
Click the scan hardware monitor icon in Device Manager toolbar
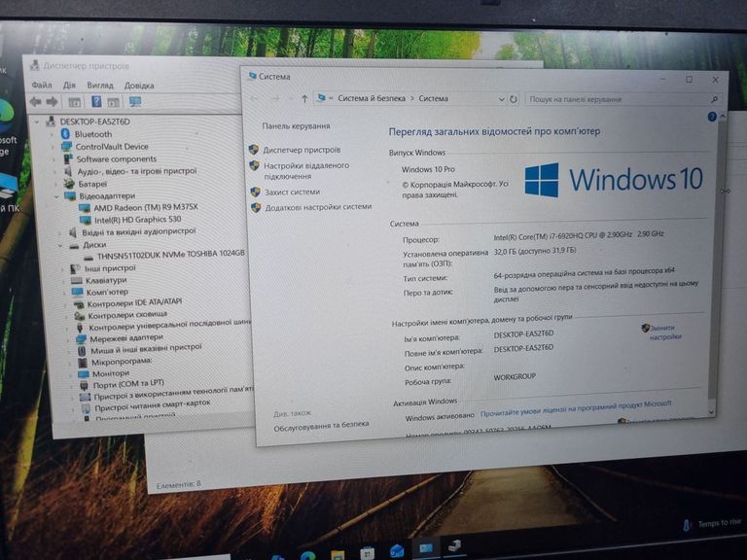click(x=135, y=101)
